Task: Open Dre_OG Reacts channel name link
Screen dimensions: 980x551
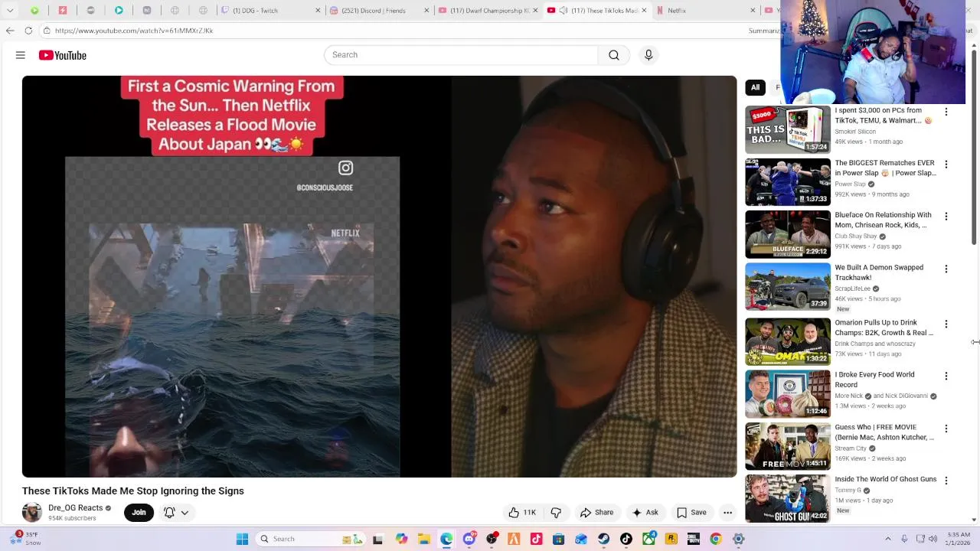Action: [75, 508]
